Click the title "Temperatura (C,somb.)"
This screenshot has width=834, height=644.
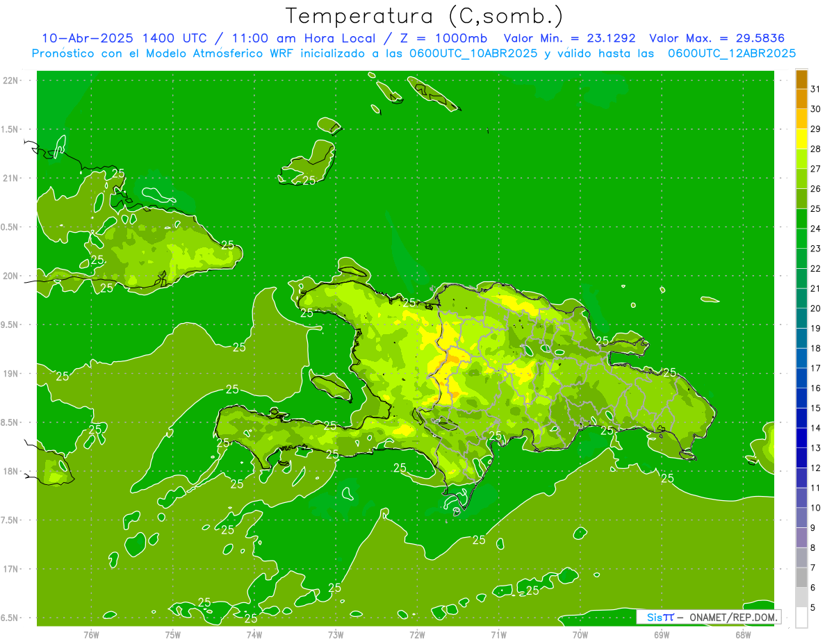(425, 16)
